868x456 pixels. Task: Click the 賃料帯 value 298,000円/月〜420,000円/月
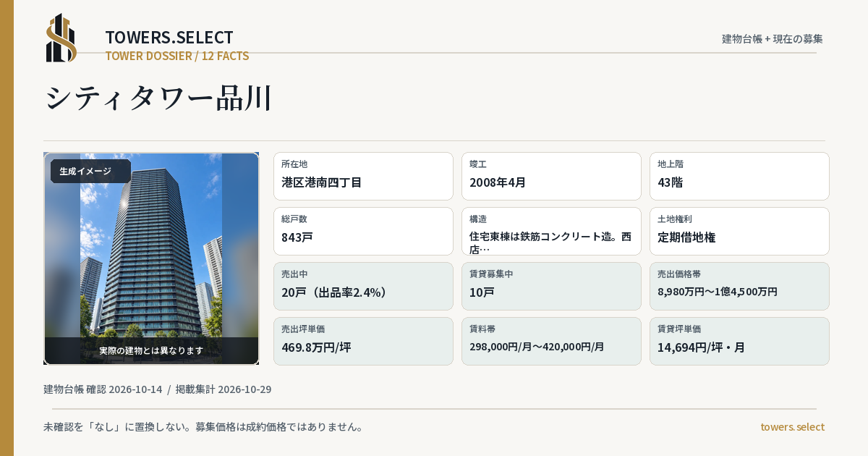tap(537, 347)
